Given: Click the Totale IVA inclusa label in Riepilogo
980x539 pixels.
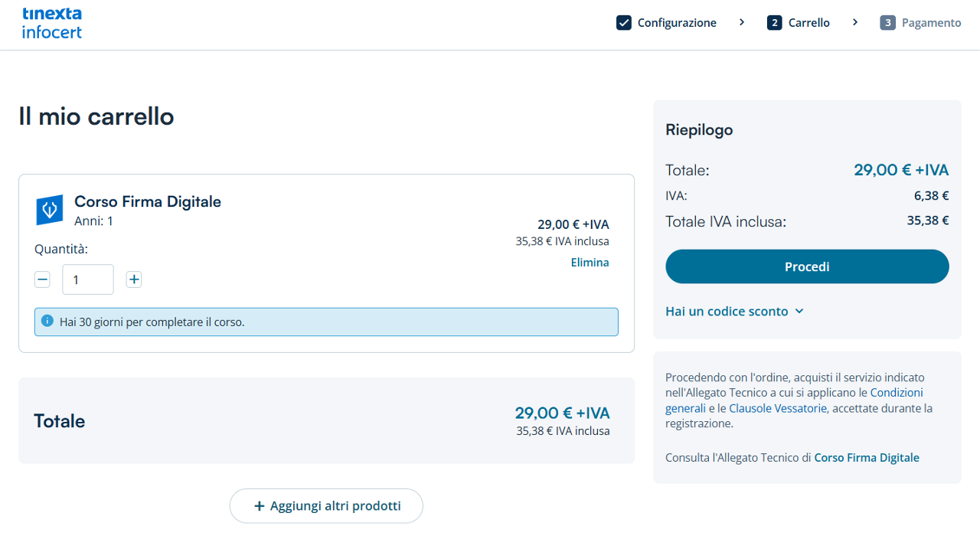Looking at the screenshot, I should [x=726, y=222].
